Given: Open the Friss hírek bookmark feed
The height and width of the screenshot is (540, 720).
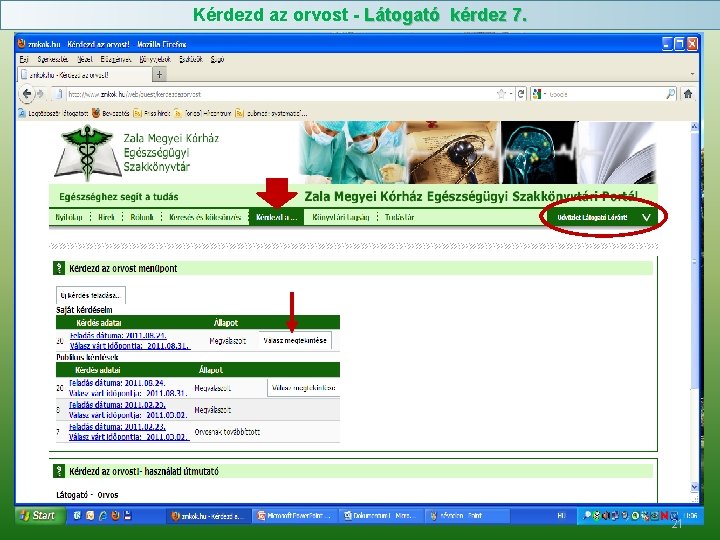Looking at the screenshot, I should coord(152,113).
